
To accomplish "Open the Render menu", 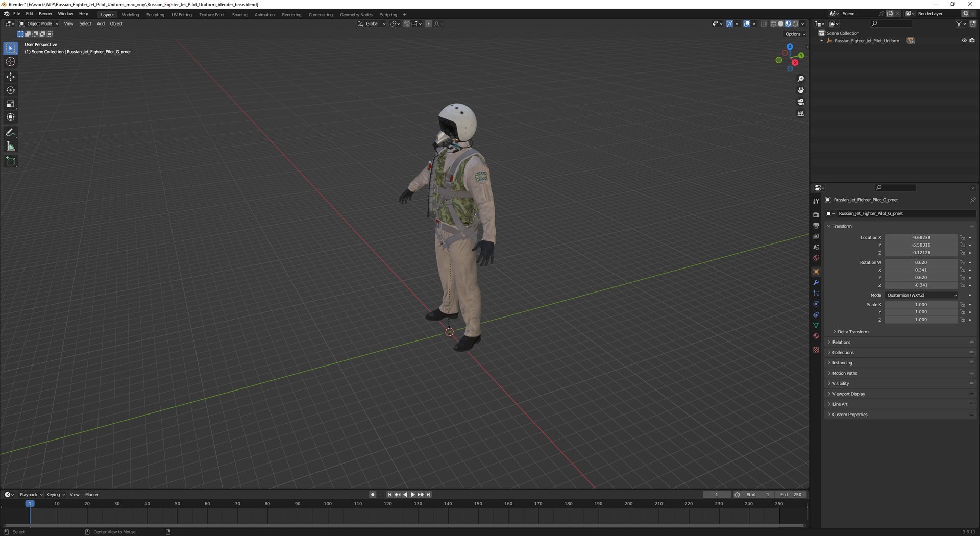I will pos(45,14).
